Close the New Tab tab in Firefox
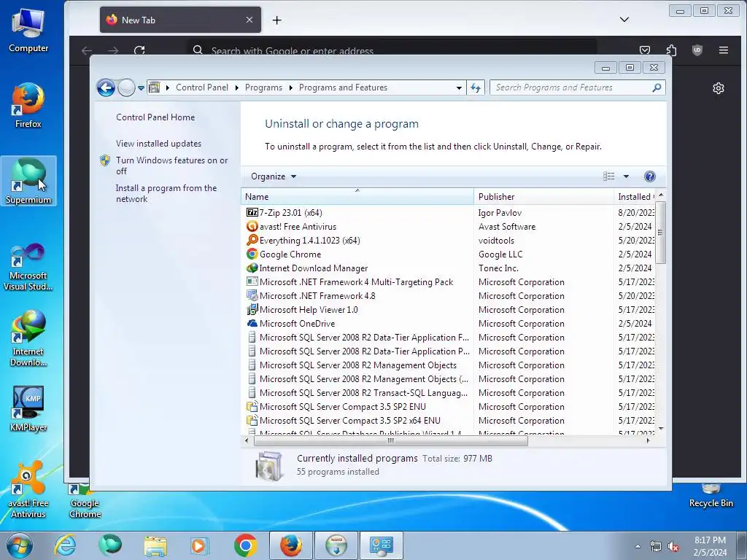747x560 pixels. [x=249, y=20]
